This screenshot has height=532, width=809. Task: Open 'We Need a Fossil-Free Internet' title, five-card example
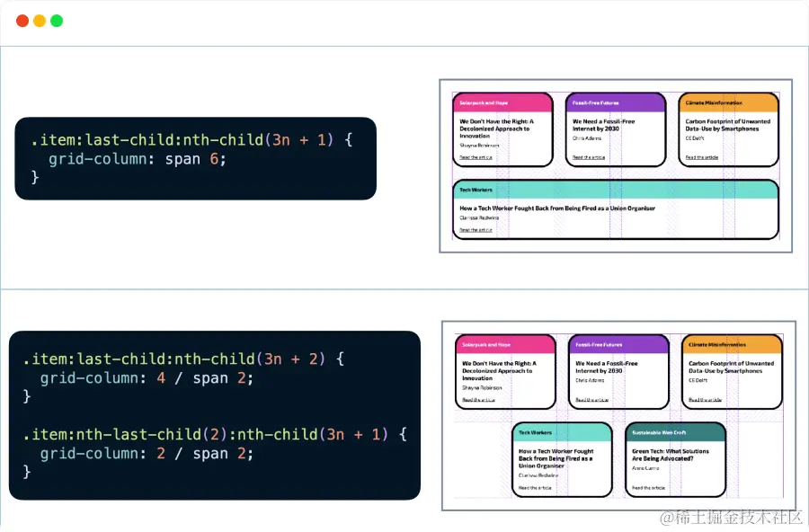coord(606,367)
